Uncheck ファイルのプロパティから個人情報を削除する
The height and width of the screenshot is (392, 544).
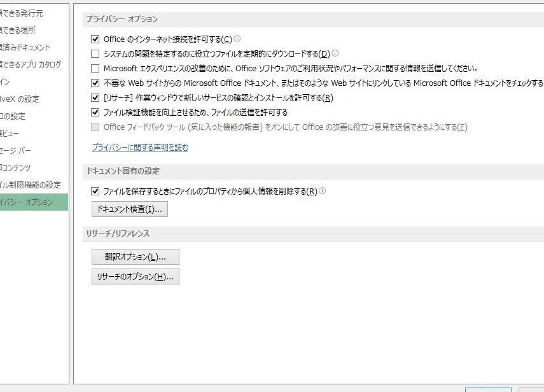(95, 191)
